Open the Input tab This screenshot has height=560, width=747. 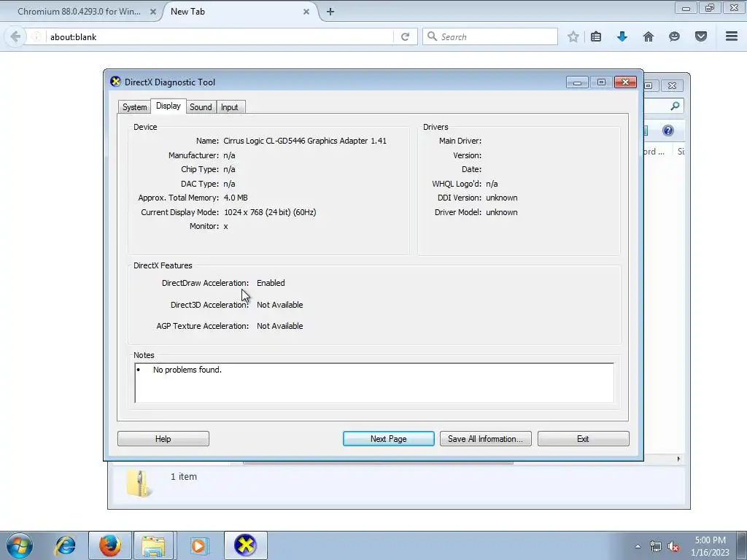229,107
